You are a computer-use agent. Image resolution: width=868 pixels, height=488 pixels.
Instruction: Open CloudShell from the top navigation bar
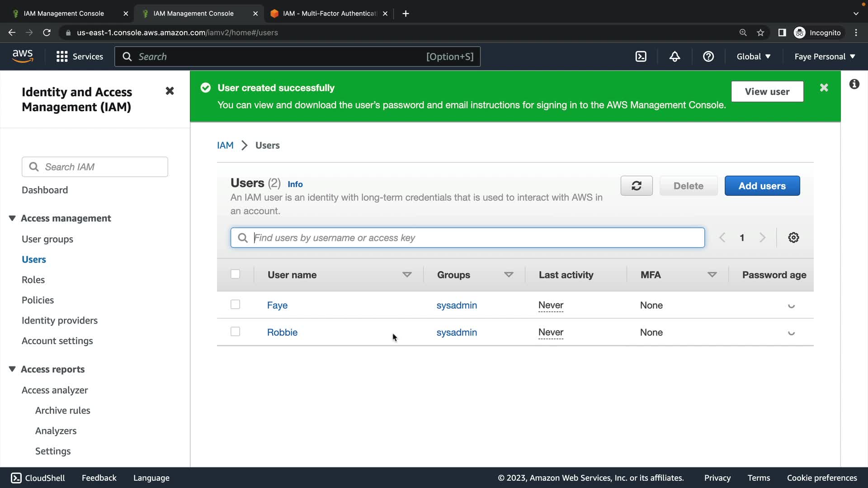641,56
